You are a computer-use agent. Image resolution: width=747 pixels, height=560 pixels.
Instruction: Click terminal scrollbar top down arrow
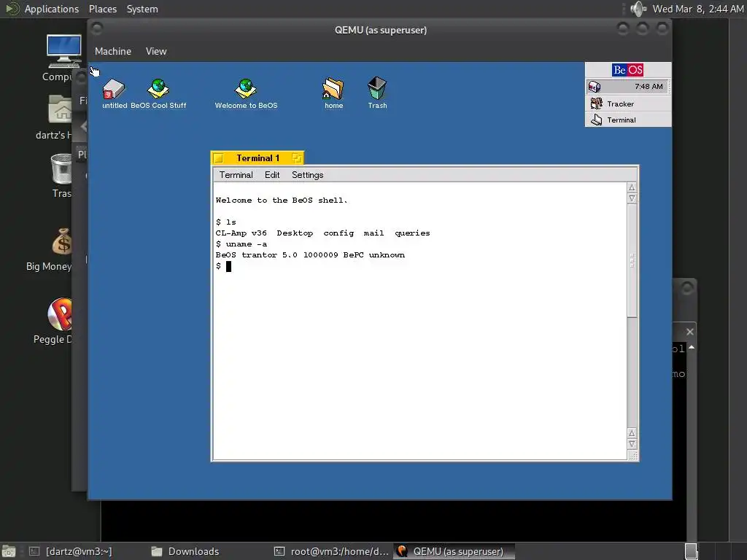pyautogui.click(x=632, y=198)
